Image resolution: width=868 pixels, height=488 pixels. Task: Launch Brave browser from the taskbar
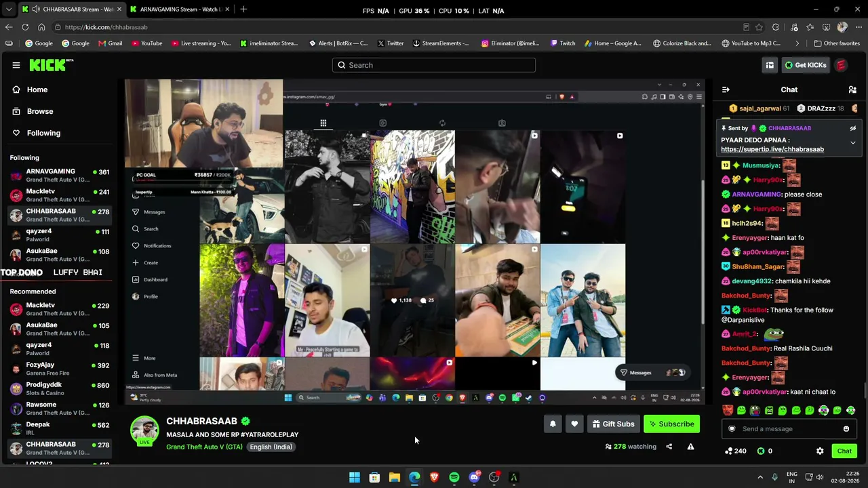434,477
